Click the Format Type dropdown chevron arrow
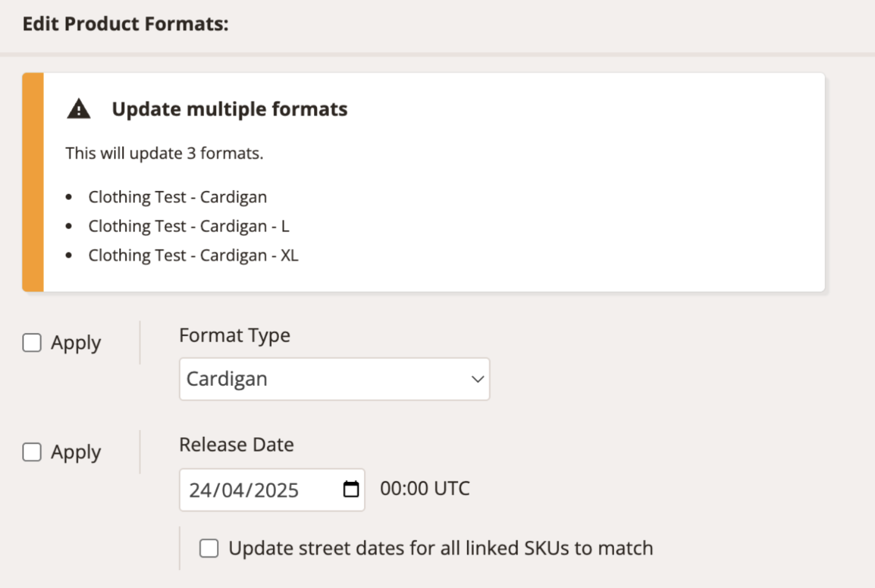 point(477,379)
